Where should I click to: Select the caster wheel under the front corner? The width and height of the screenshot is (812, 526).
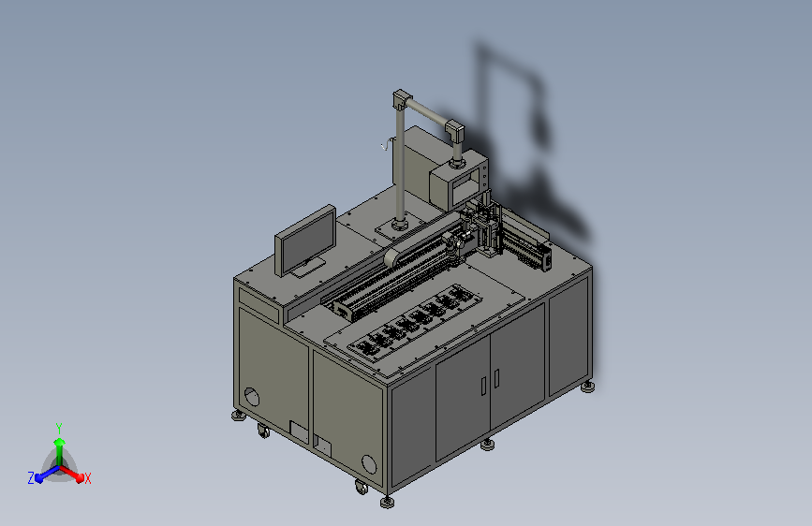point(362,487)
